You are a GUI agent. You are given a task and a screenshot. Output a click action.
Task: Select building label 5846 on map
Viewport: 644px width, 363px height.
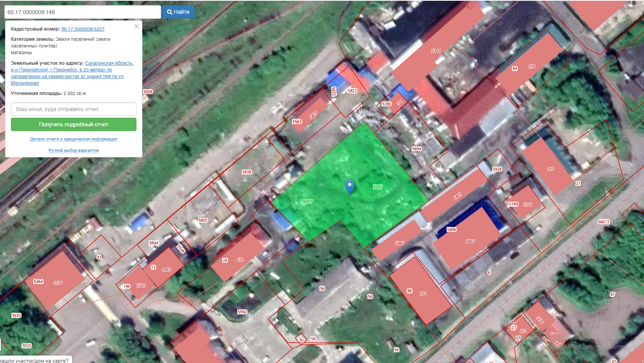click(x=451, y=230)
